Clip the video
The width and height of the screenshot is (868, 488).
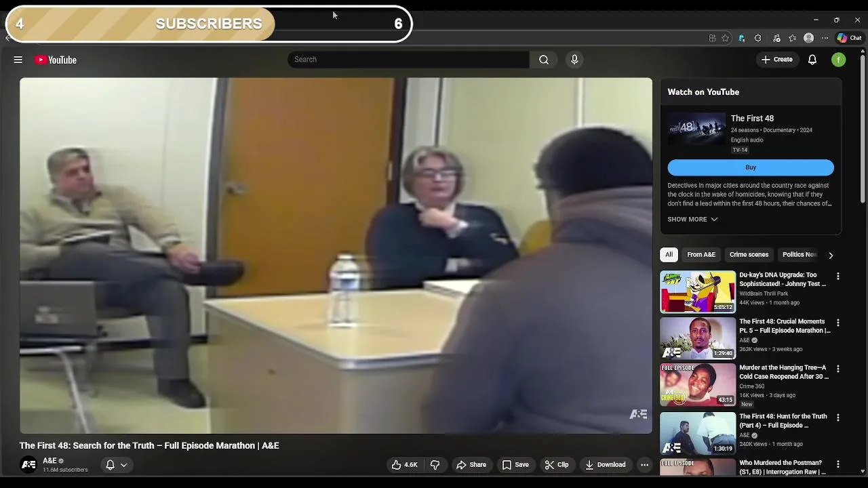tap(557, 465)
